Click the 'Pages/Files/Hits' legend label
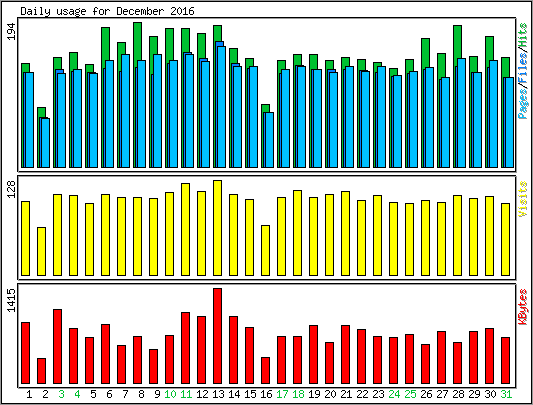Viewport: 533px width, 405px height. (523, 71)
